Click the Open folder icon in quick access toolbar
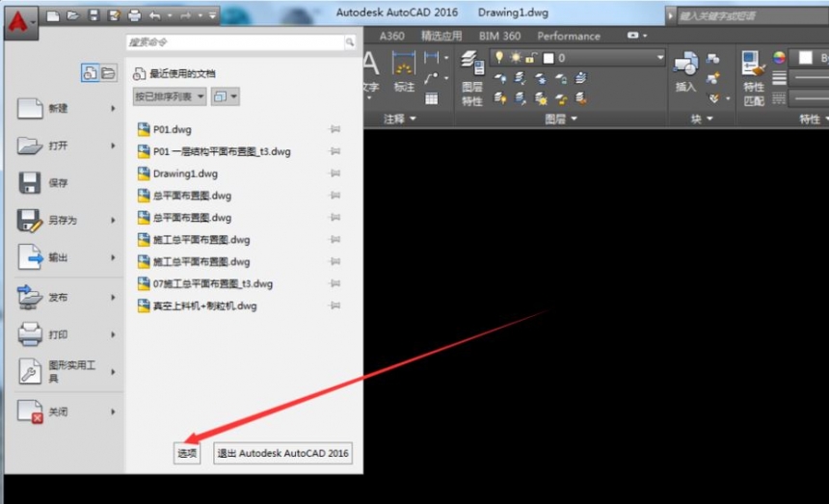Screen dimensions: 829x504 [72, 15]
